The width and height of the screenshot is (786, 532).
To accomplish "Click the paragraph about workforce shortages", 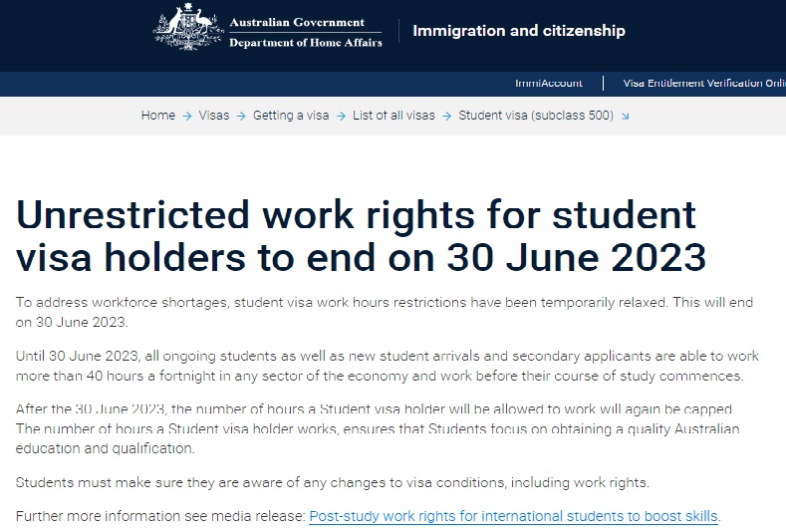I will click(x=384, y=312).
